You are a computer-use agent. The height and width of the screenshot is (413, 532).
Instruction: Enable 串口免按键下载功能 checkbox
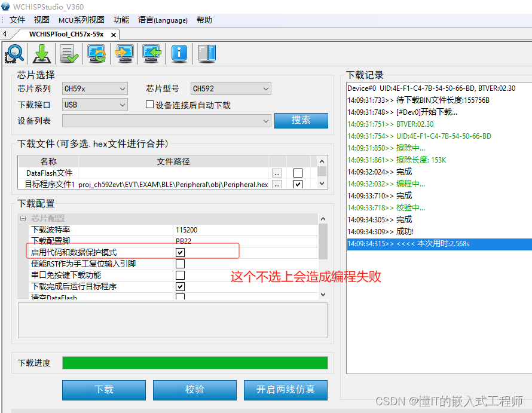point(180,275)
